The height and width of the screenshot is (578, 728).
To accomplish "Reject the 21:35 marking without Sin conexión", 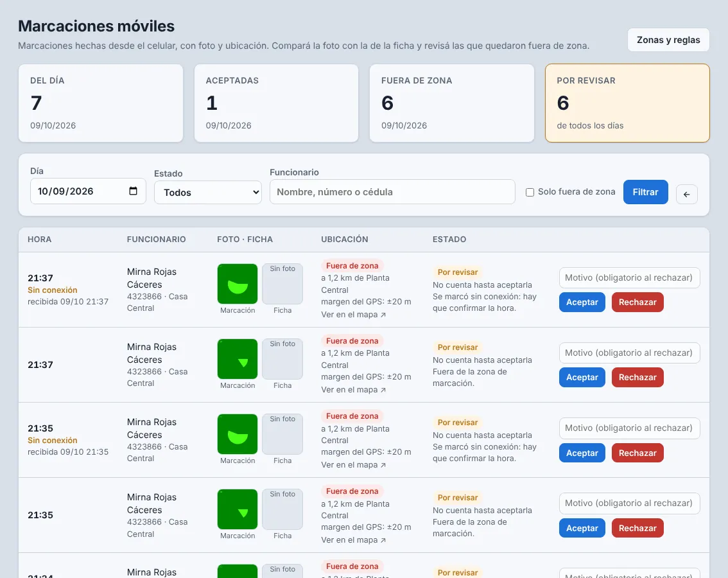I will click(637, 529).
